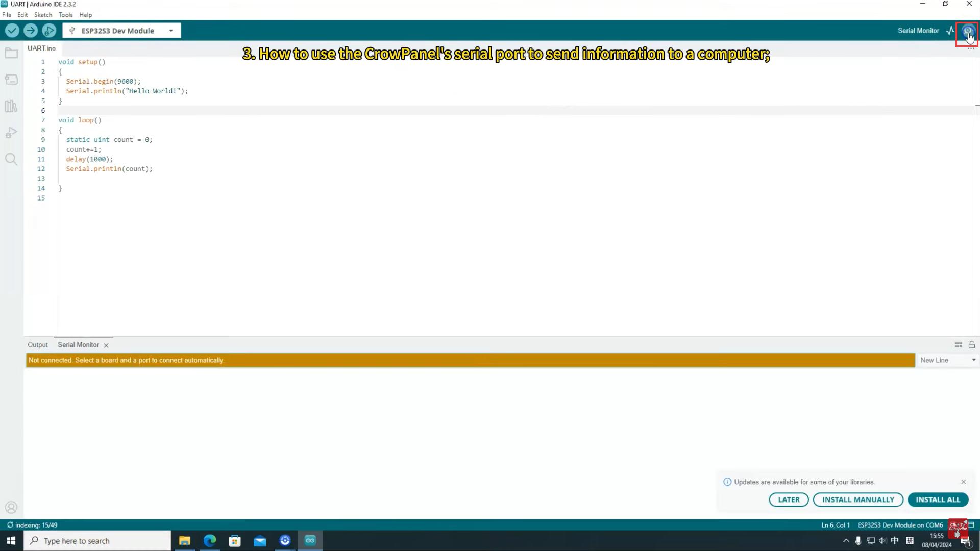
Task: Click the Windows taskbar search box
Action: click(x=97, y=541)
